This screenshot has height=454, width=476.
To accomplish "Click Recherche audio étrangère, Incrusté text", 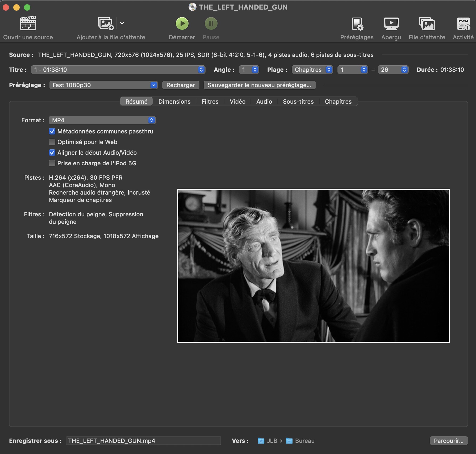I will [x=99, y=192].
